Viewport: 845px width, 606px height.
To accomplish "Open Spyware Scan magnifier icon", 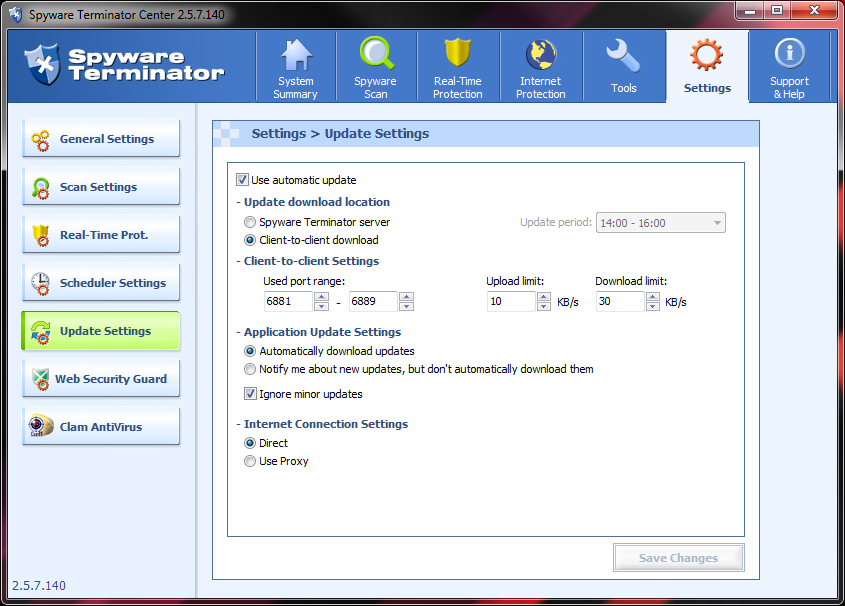I will (x=376, y=53).
